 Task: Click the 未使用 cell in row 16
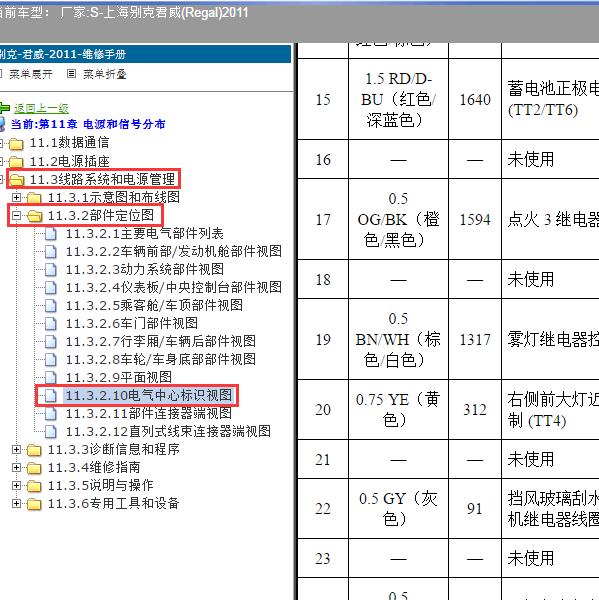[550, 159]
